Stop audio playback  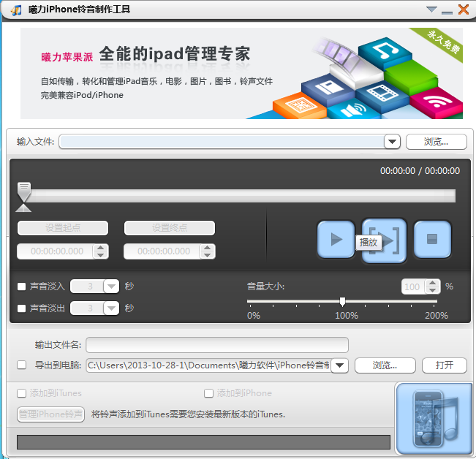point(432,239)
